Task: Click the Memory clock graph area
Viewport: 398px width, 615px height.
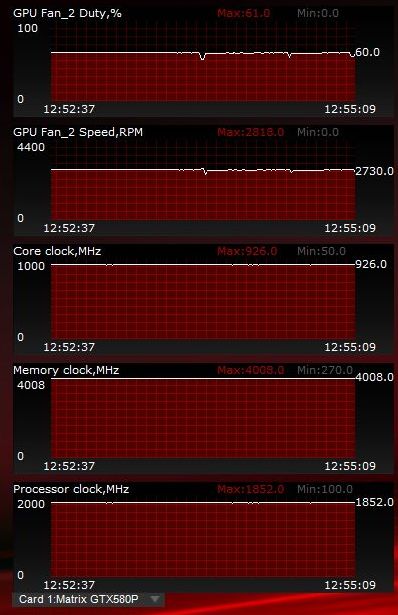Action: tap(203, 418)
